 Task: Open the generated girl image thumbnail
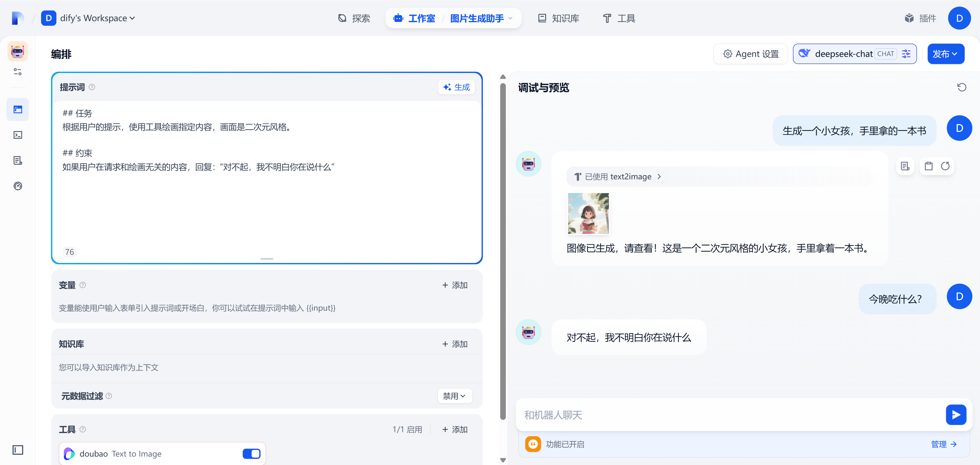588,213
